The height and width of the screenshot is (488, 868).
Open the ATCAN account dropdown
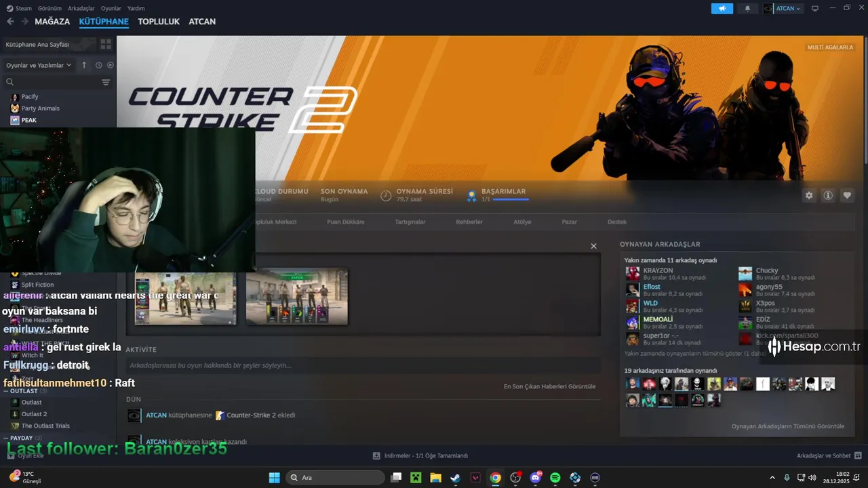pos(783,9)
